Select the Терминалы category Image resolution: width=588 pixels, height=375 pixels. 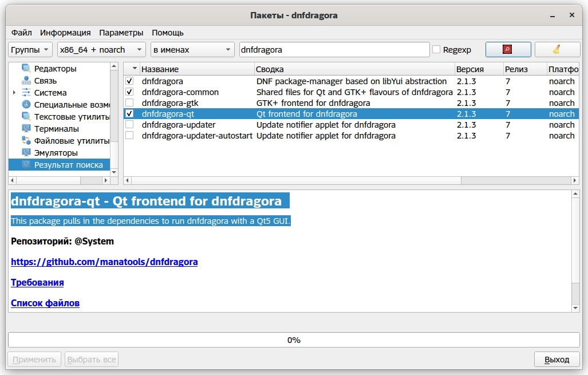click(x=56, y=129)
